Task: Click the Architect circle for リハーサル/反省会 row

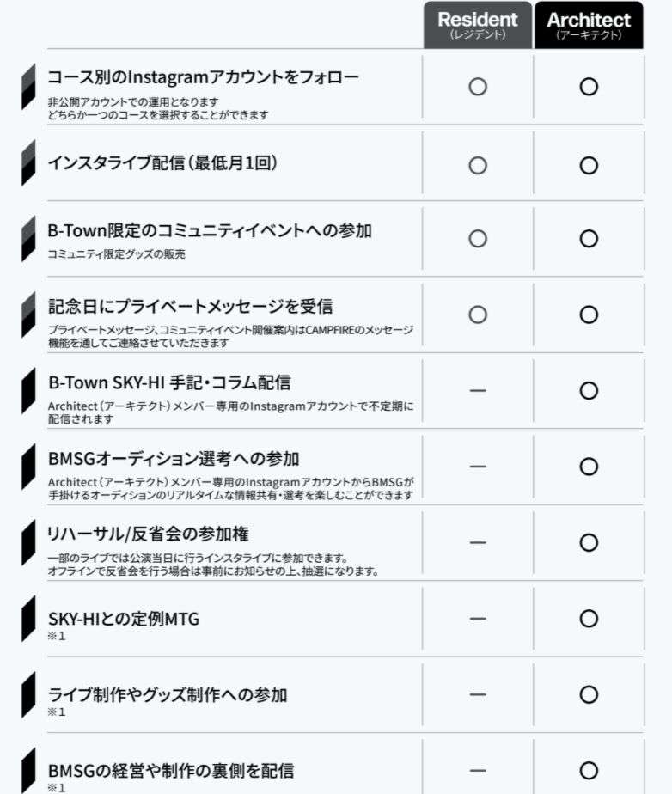Action: [x=589, y=542]
